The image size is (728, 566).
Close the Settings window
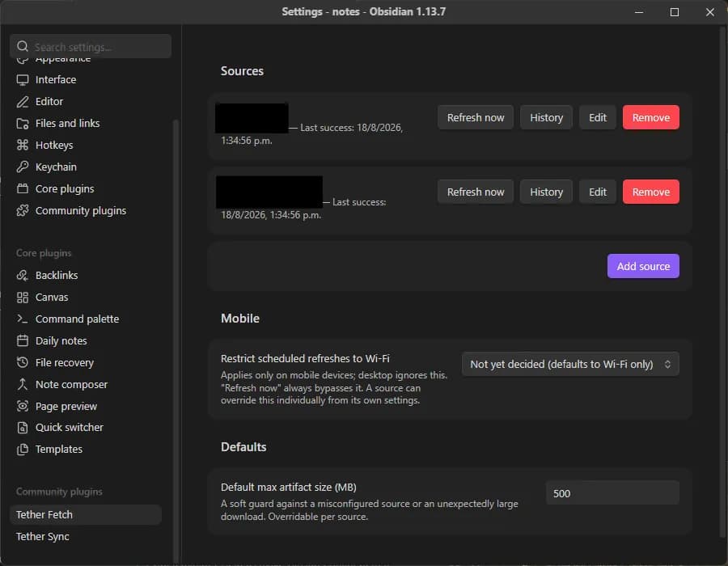[710, 12]
